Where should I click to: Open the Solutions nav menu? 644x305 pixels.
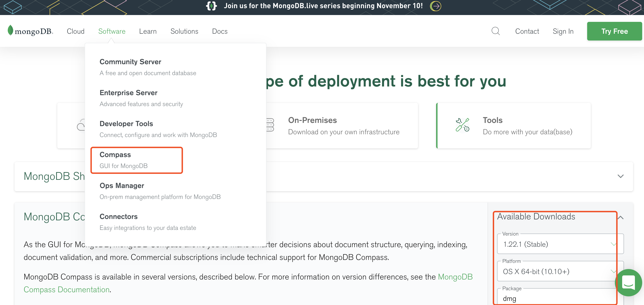coord(184,31)
